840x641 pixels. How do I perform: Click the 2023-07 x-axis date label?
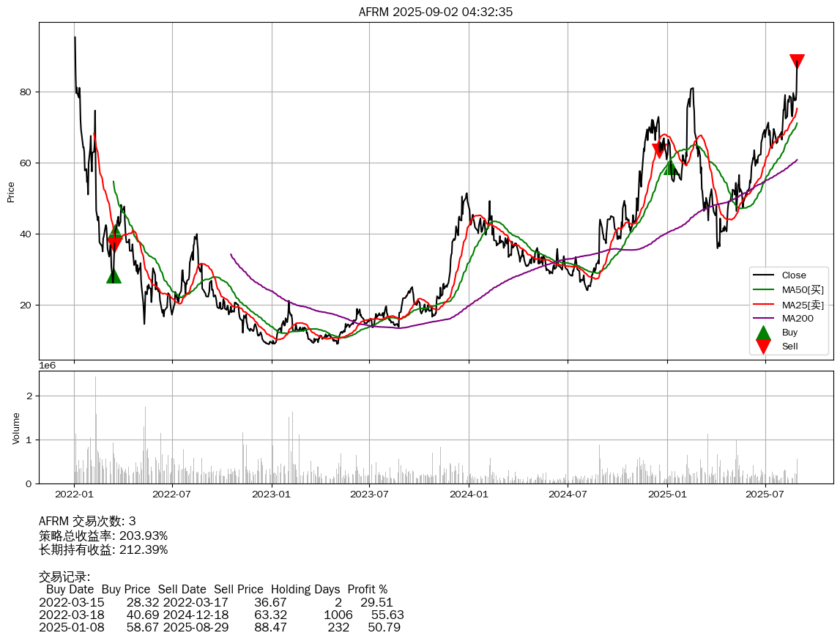369,494
